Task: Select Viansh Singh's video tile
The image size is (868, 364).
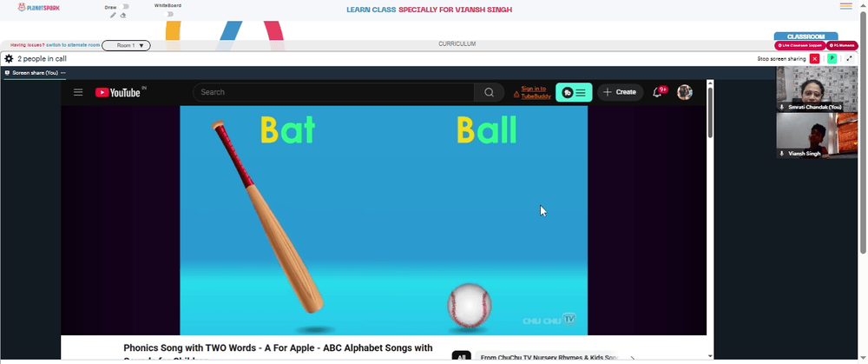Action: [817, 136]
